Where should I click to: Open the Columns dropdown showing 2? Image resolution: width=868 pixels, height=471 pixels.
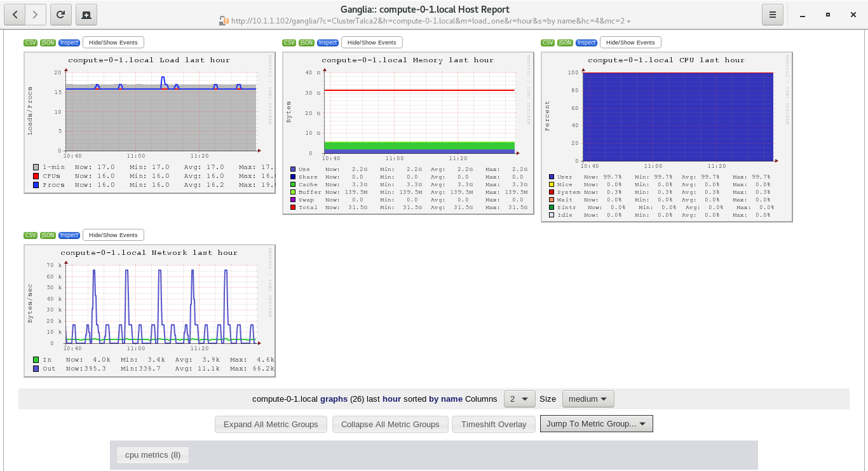pyautogui.click(x=519, y=399)
